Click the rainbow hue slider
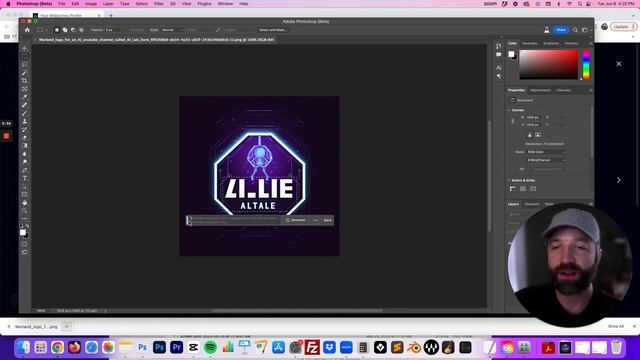Viewport: 640px width, 360px height. 586,64
